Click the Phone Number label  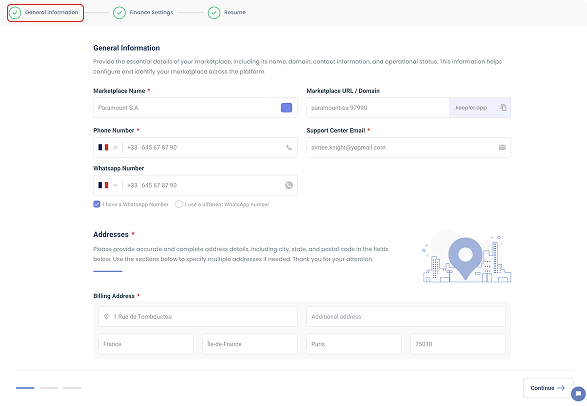114,131
